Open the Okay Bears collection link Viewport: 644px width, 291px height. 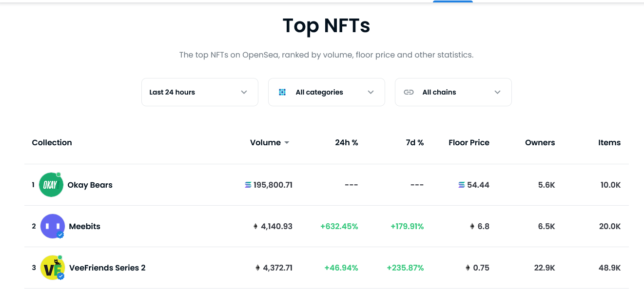[x=90, y=185]
